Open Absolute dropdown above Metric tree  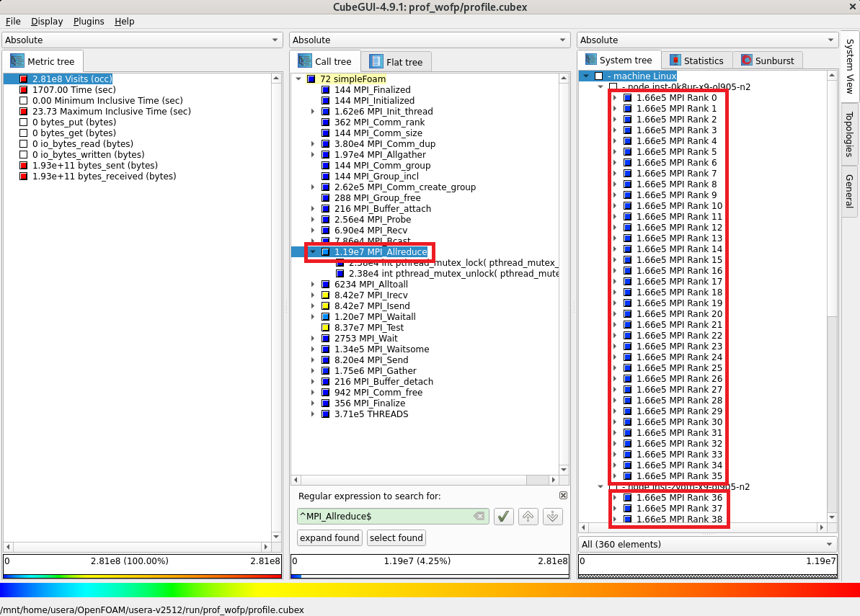click(142, 40)
